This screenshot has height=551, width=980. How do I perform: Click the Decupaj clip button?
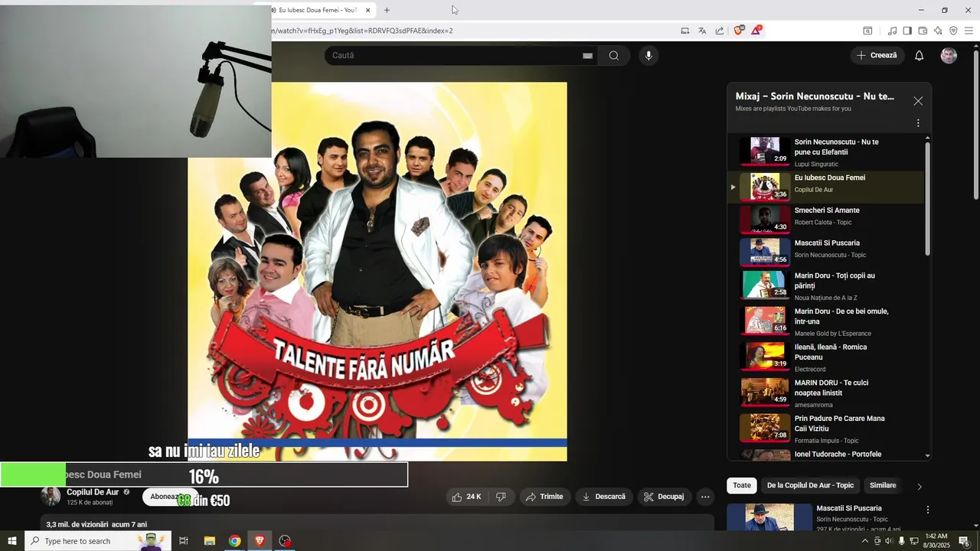click(664, 497)
